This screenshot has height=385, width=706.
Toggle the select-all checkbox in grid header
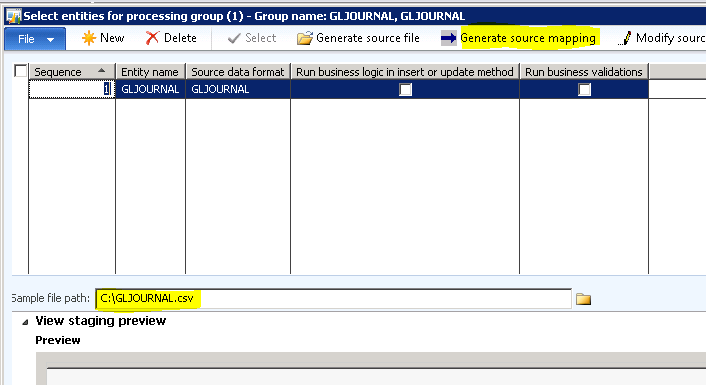click(x=21, y=71)
